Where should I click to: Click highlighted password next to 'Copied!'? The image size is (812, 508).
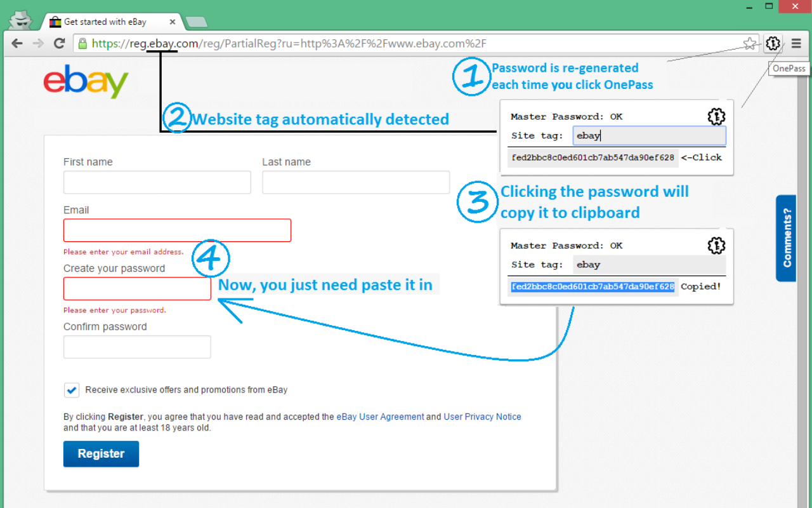click(593, 287)
